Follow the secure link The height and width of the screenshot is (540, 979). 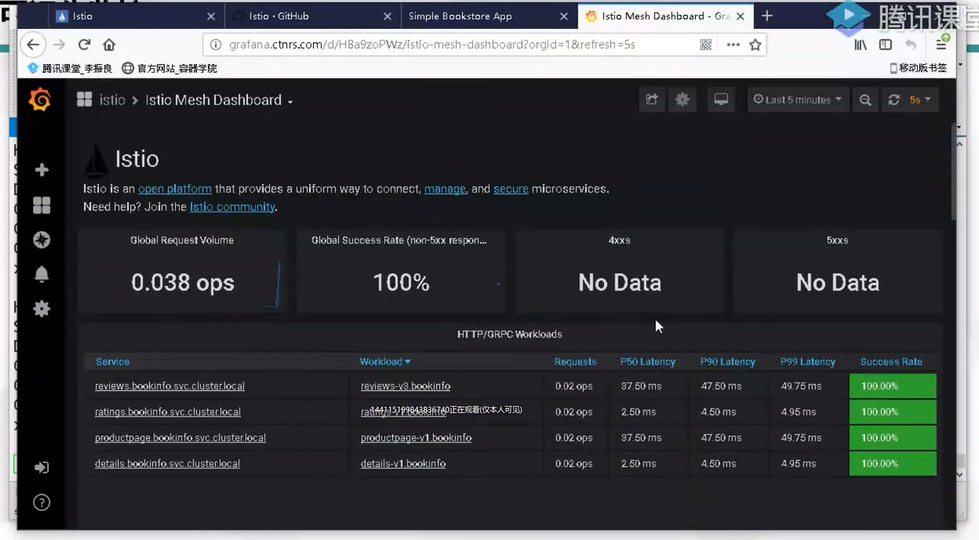[511, 189]
